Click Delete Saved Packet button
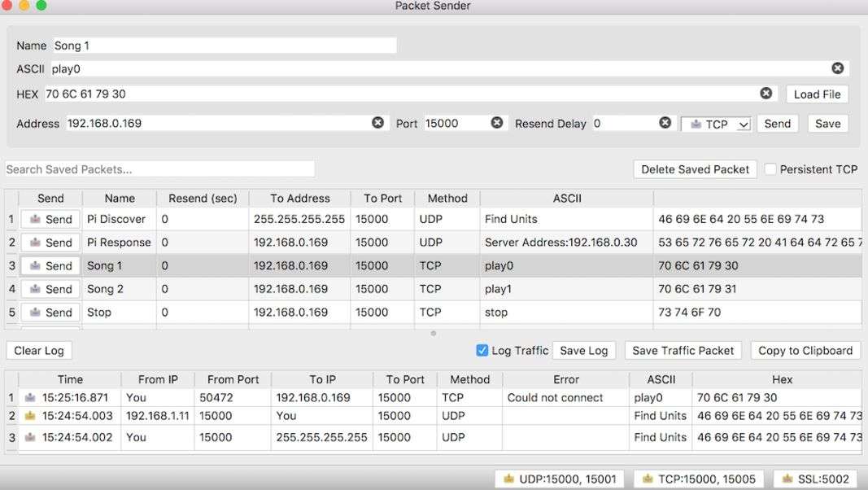Image resolution: width=868 pixels, height=490 pixels. click(x=695, y=169)
